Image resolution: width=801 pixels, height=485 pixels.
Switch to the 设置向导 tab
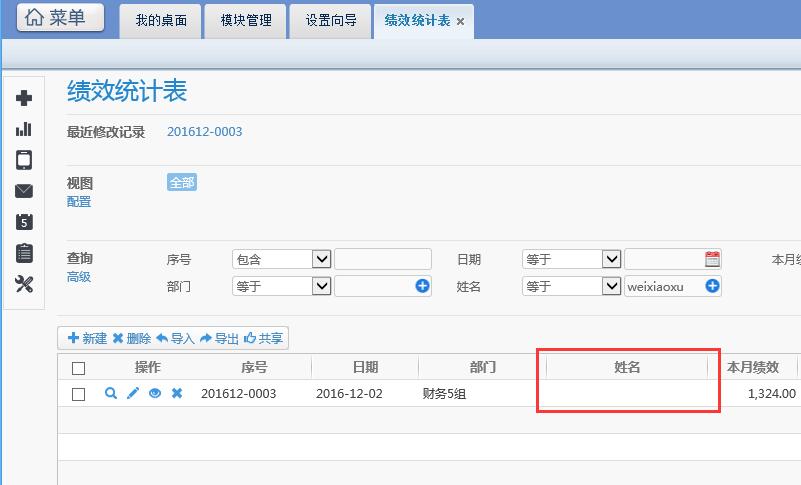(331, 21)
